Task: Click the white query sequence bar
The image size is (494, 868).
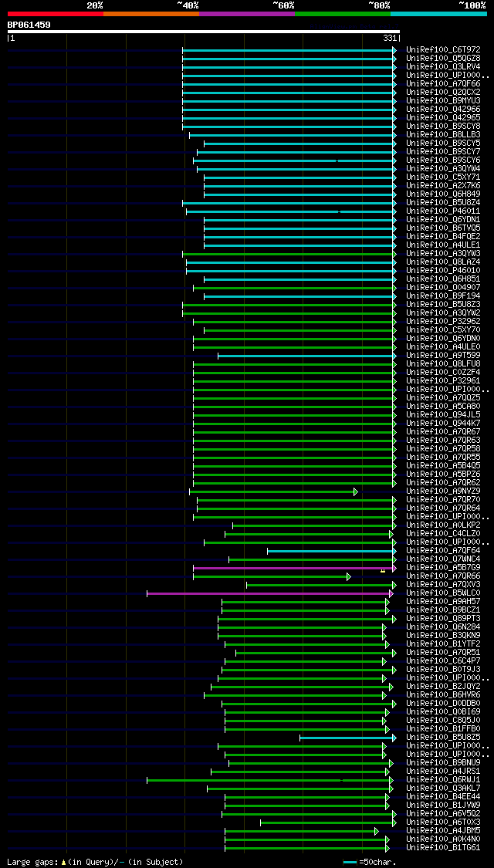Action: [203, 32]
